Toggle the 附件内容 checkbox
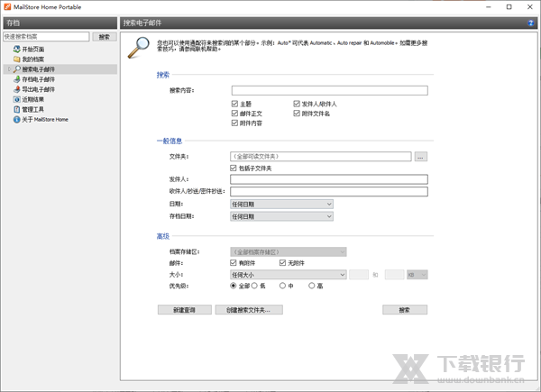This screenshot has height=392, width=541. [234, 123]
